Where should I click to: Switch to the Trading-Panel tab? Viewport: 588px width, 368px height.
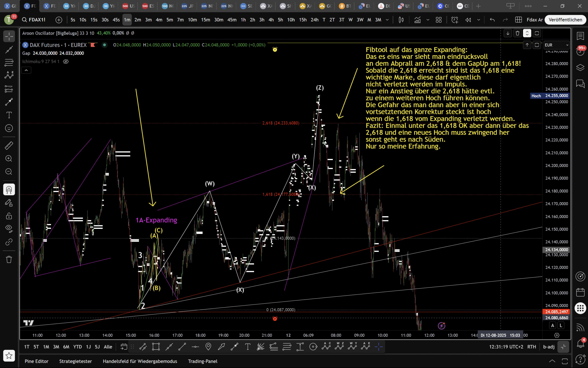pos(203,361)
